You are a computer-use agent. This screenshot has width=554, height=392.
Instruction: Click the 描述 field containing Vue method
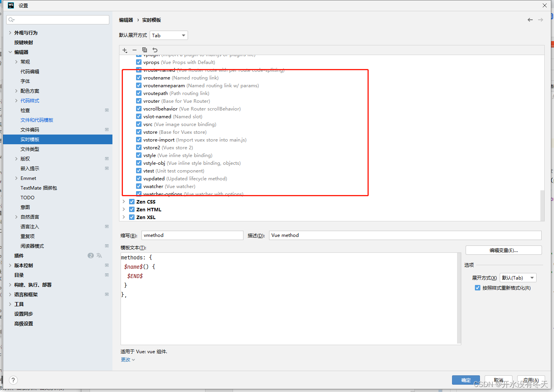point(405,235)
